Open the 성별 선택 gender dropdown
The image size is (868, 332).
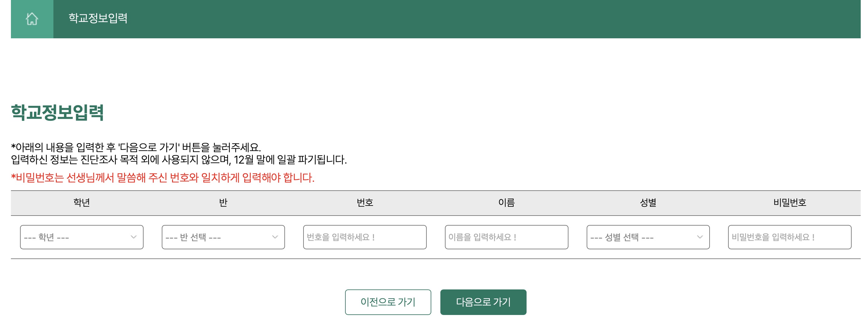[648, 237]
